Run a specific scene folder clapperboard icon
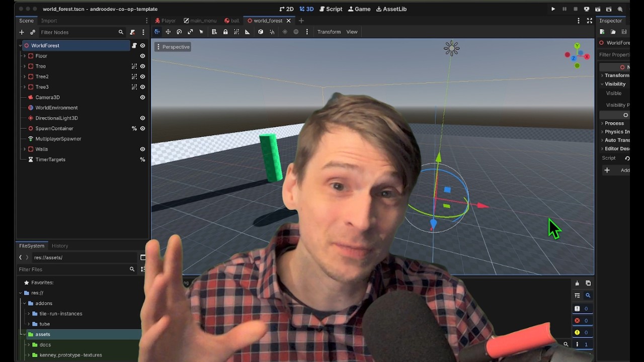Screen dimensions: 644x362 coord(609,9)
